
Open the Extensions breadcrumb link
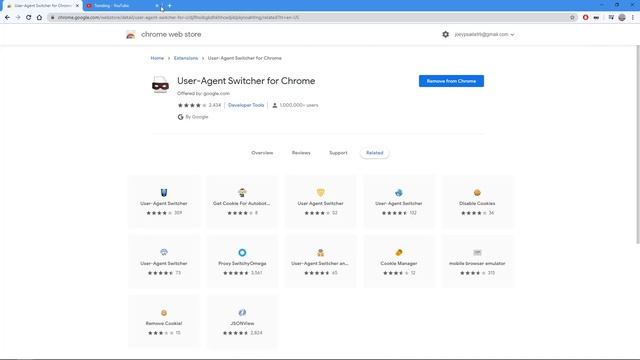pos(186,58)
